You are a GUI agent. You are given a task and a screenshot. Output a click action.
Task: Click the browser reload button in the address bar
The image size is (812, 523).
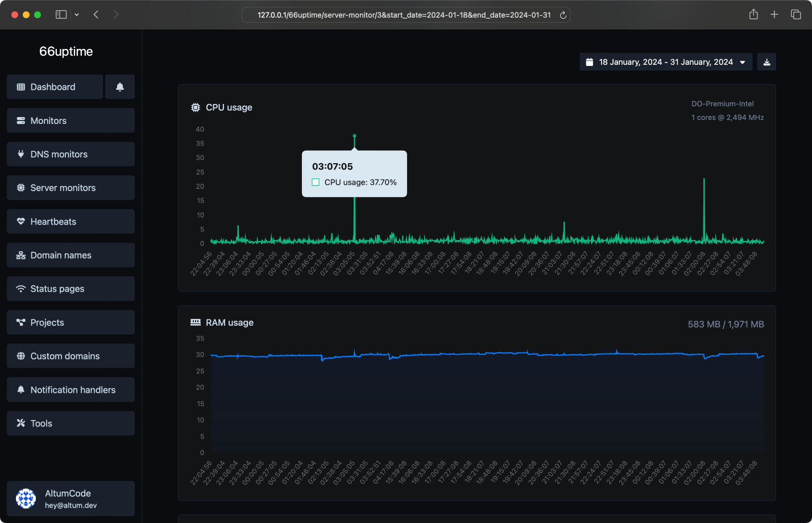pos(563,15)
